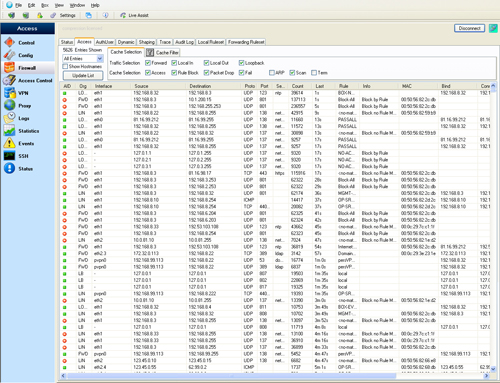Image resolution: width=500 pixels, height=383 pixels.
Task: Open the VPN section icon
Action: tap(10, 93)
